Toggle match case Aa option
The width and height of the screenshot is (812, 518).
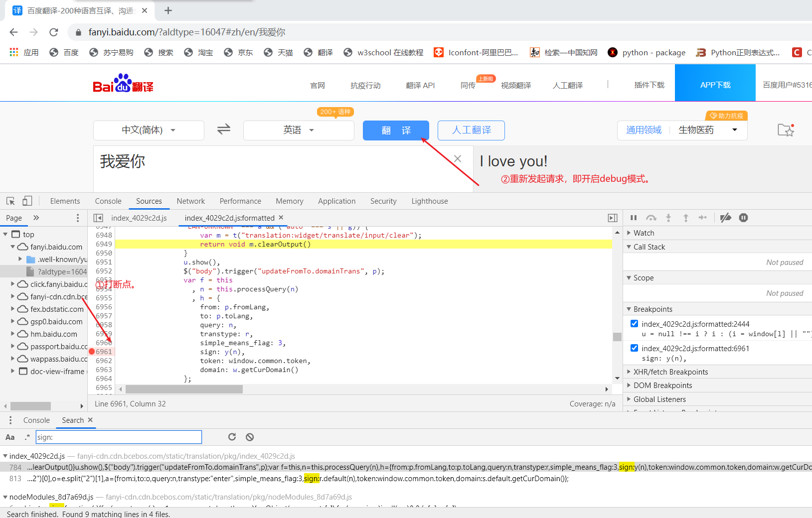(x=10, y=437)
